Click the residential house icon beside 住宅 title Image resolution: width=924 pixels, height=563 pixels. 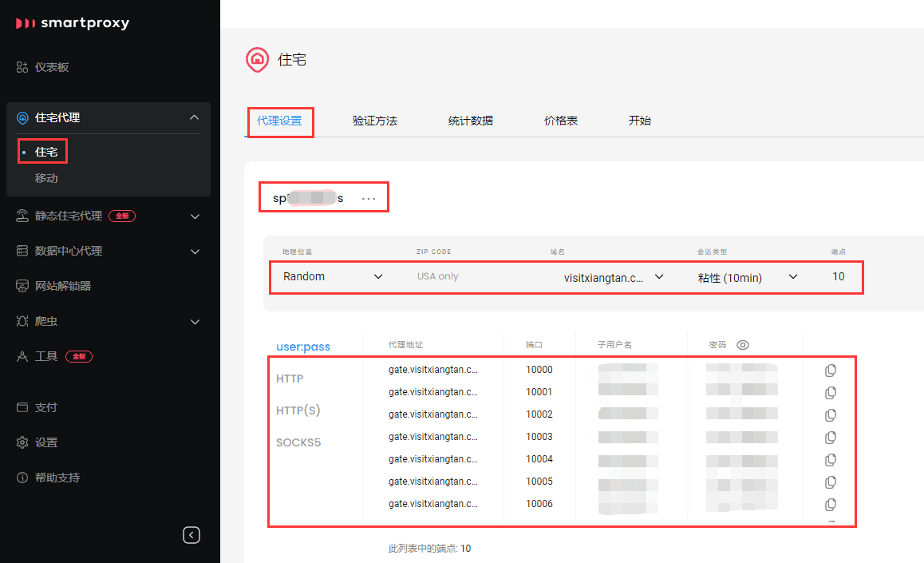tap(257, 60)
